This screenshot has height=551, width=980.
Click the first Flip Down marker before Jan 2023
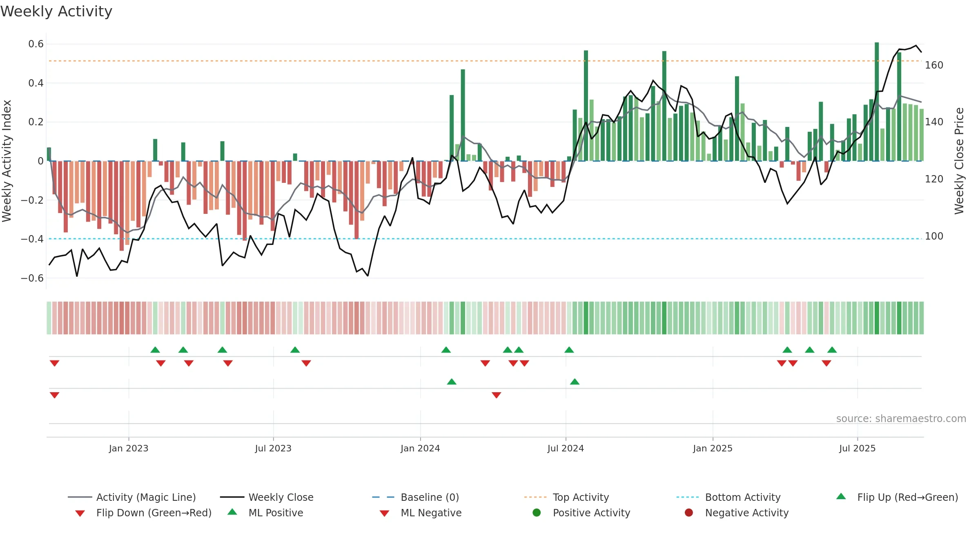tap(55, 363)
